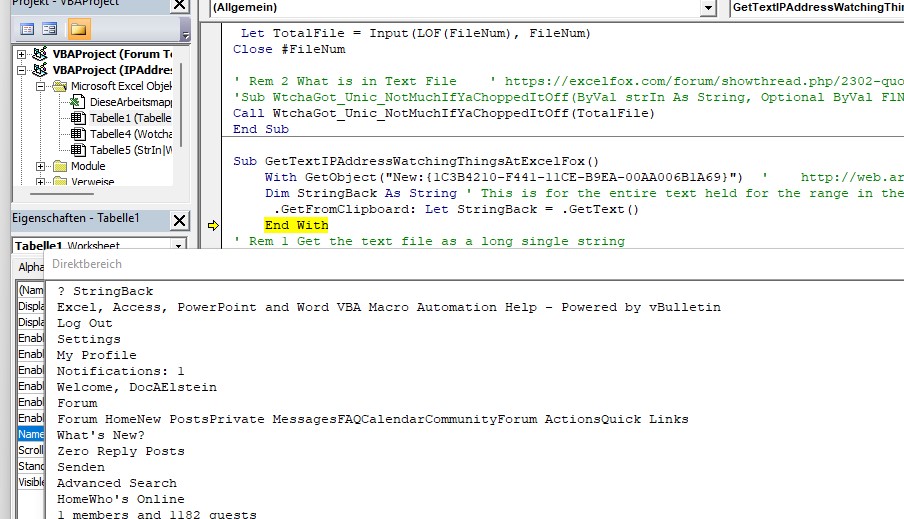Click 'Close #FileNum' code line
The height and width of the screenshot is (519, 904).
289,50
